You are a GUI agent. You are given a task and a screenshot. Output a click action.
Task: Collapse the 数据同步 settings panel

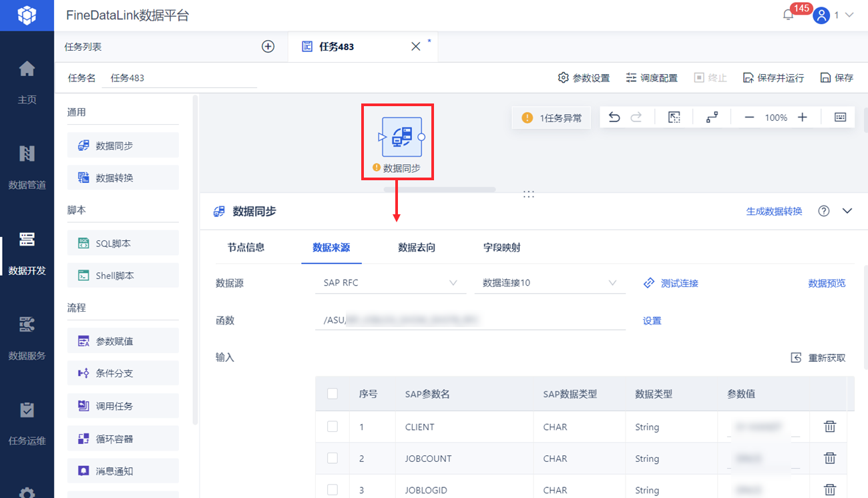(847, 211)
